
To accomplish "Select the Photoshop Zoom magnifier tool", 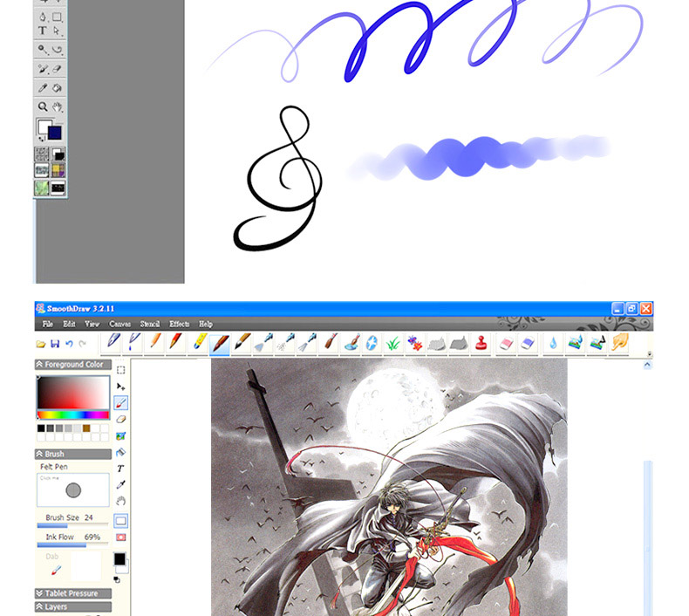I will click(42, 106).
